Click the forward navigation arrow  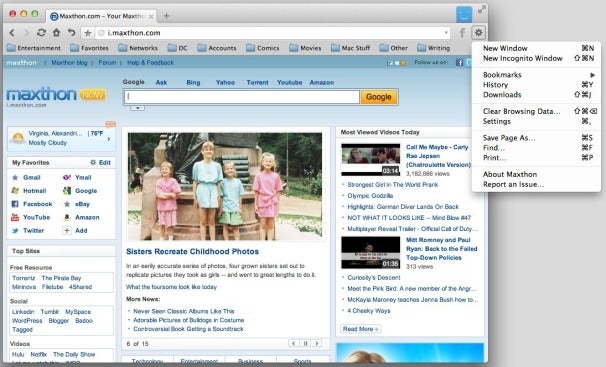click(x=26, y=33)
